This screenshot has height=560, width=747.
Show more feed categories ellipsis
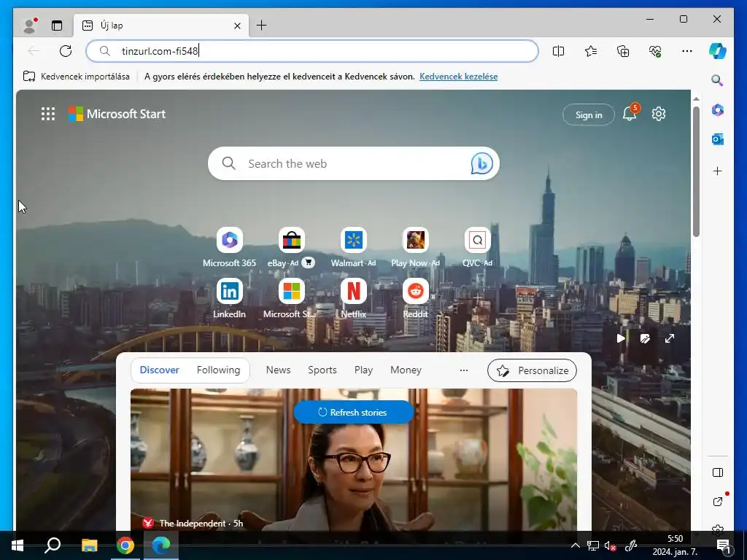coord(463,370)
